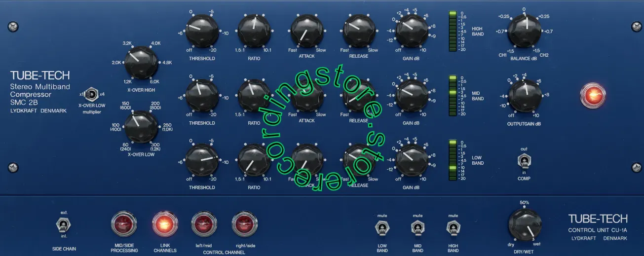
Task: Click the Mid Band Release knob
Action: tap(359, 95)
